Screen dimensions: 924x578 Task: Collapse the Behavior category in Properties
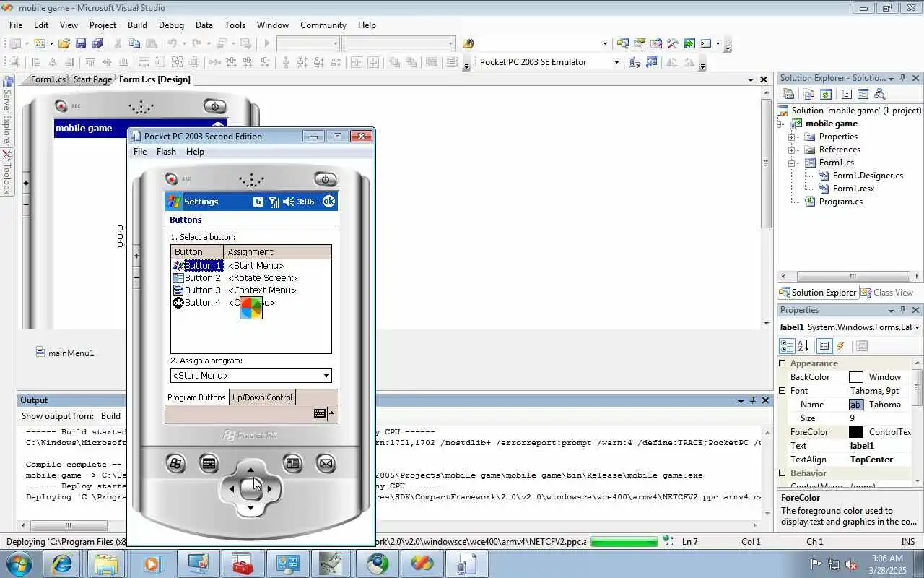pyautogui.click(x=783, y=473)
